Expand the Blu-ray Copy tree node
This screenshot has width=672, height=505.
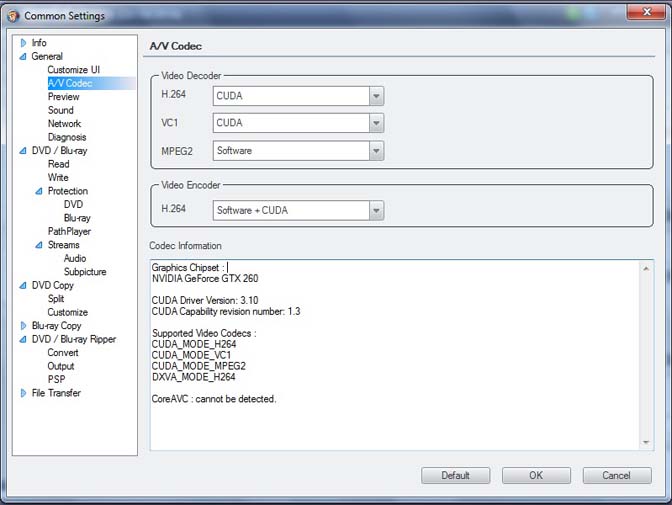point(23,326)
